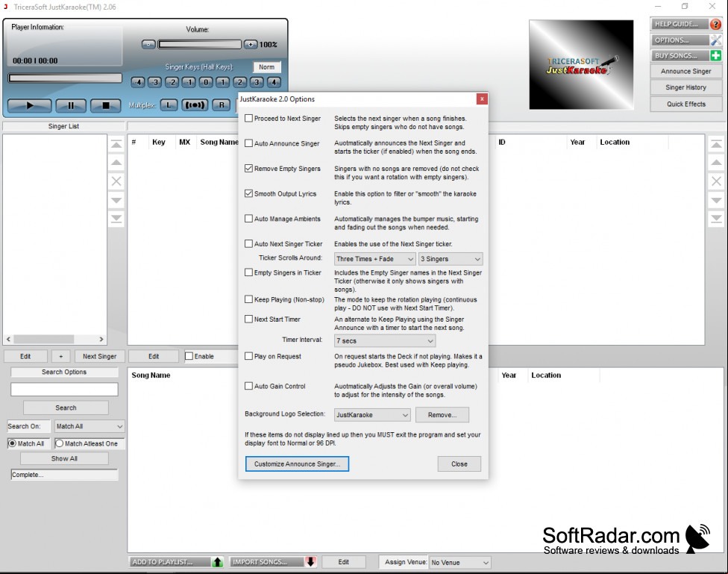Move song to top in right queue controls
The height and width of the screenshot is (574, 728).
tap(716, 145)
